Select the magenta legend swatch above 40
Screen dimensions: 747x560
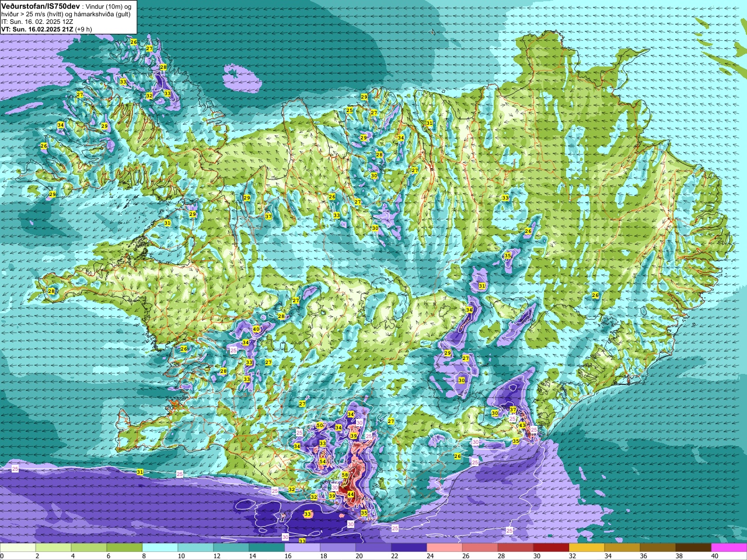(x=729, y=548)
